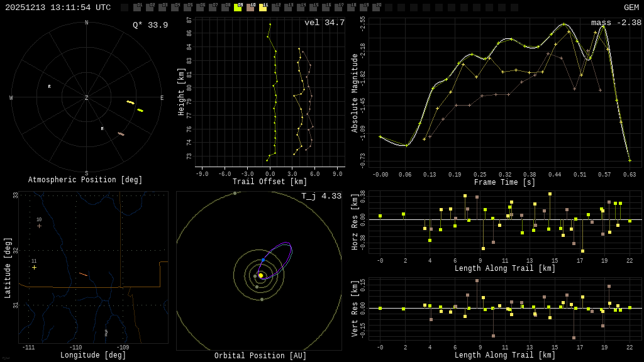Click station 10 cross marker on map

coord(39,226)
